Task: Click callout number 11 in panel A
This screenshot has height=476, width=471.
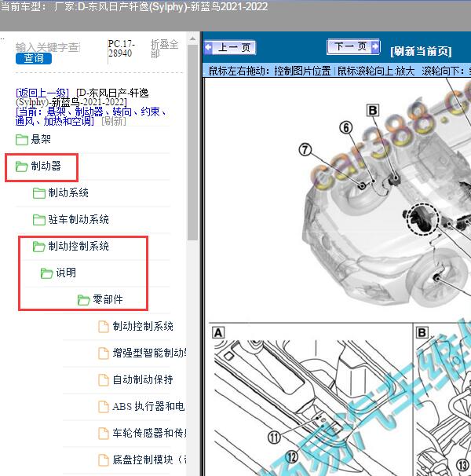Action: 274,438
